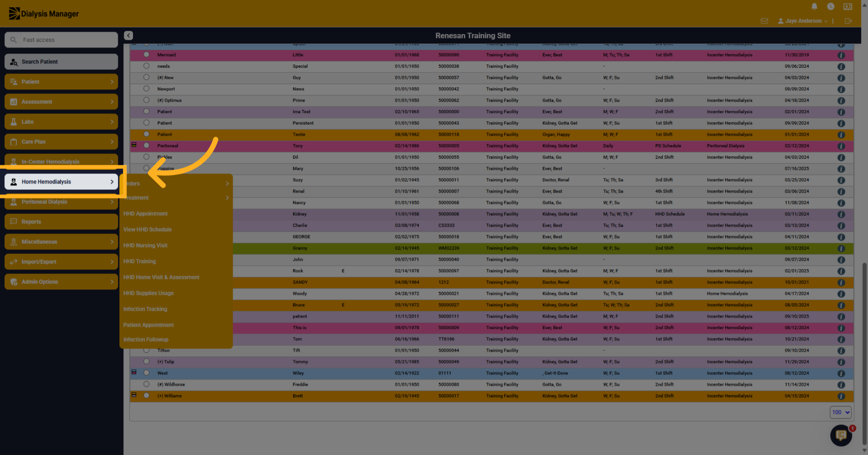The width and height of the screenshot is (868, 455).
Task: View info icon for Mermaid Little row
Action: [x=841, y=55]
